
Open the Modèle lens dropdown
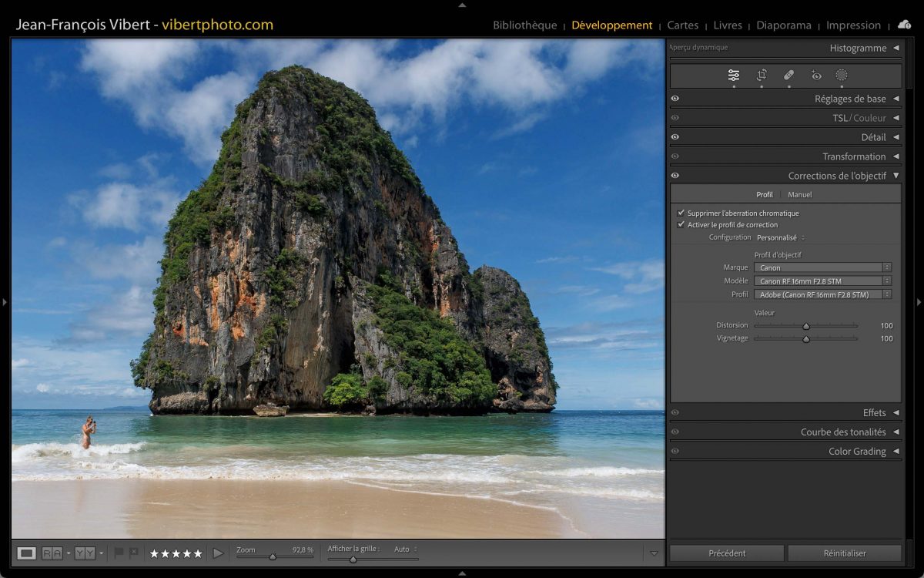click(x=822, y=281)
